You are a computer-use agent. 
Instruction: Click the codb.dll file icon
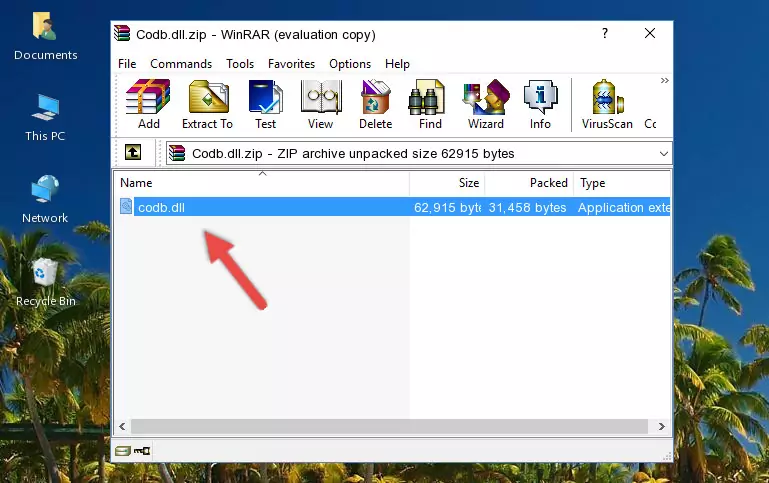(x=126, y=206)
